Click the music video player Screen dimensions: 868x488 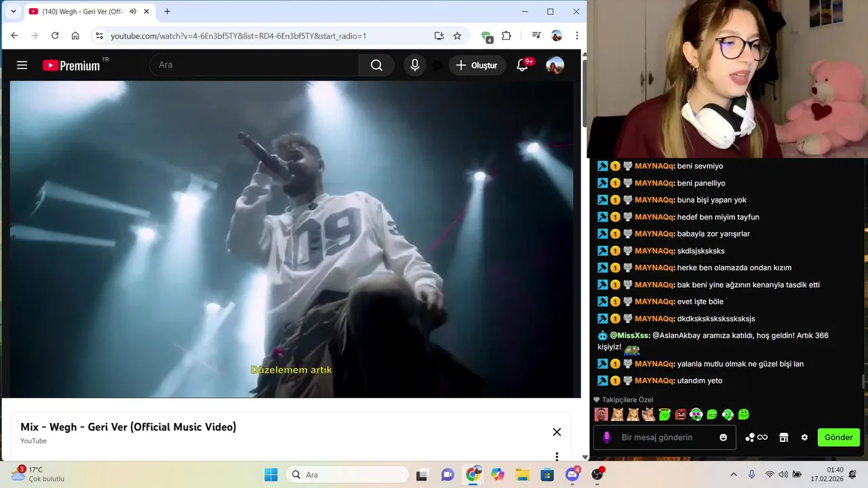click(x=292, y=239)
